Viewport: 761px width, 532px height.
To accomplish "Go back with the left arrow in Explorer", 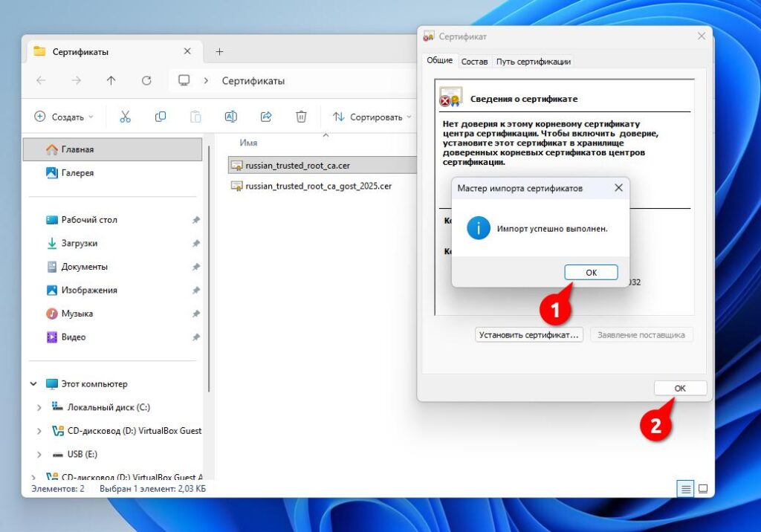I will point(42,80).
